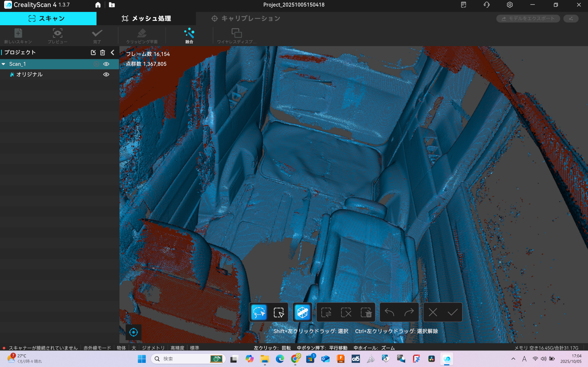Viewport: 588px width, 367px height.
Task: Undo the last selection edit
Action: pos(389,312)
